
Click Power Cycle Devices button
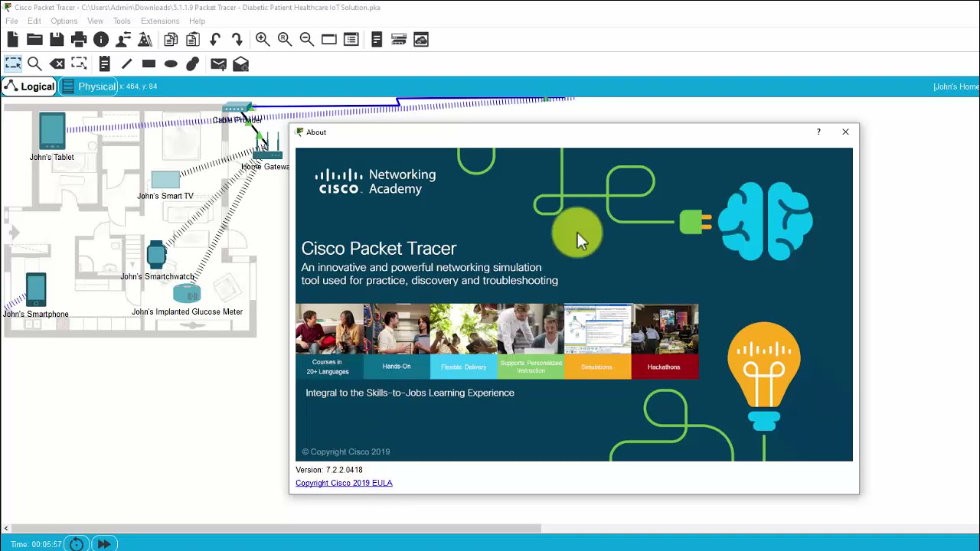tap(76, 544)
